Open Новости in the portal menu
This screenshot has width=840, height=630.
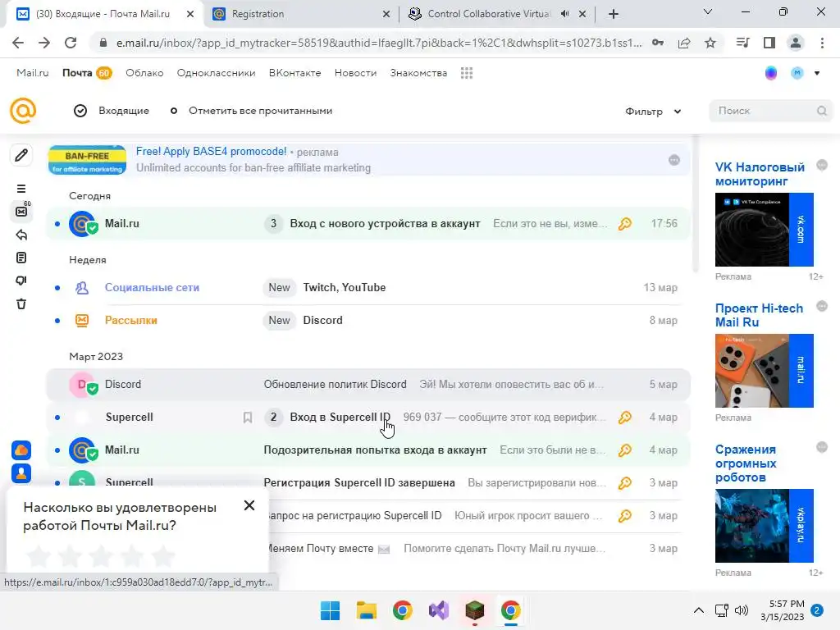point(355,73)
